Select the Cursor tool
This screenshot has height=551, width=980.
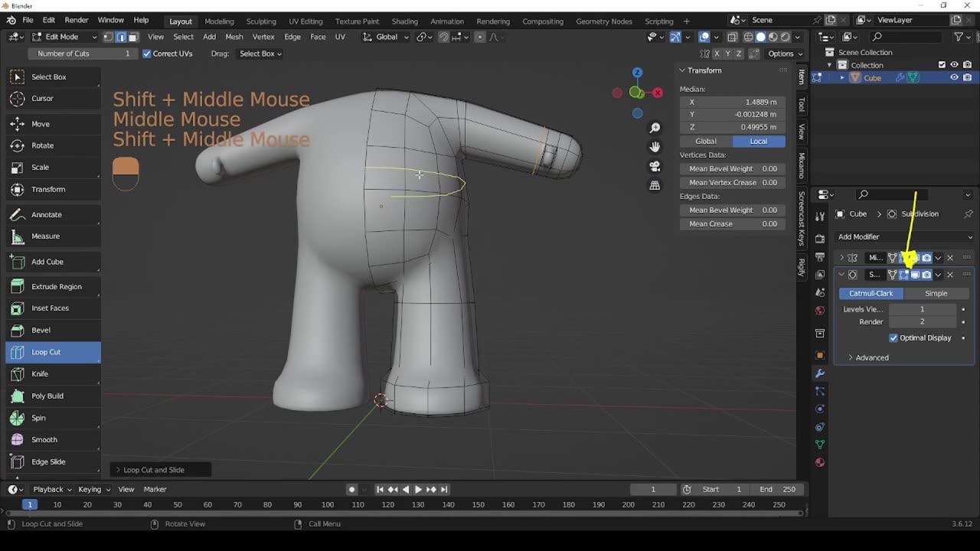point(53,98)
